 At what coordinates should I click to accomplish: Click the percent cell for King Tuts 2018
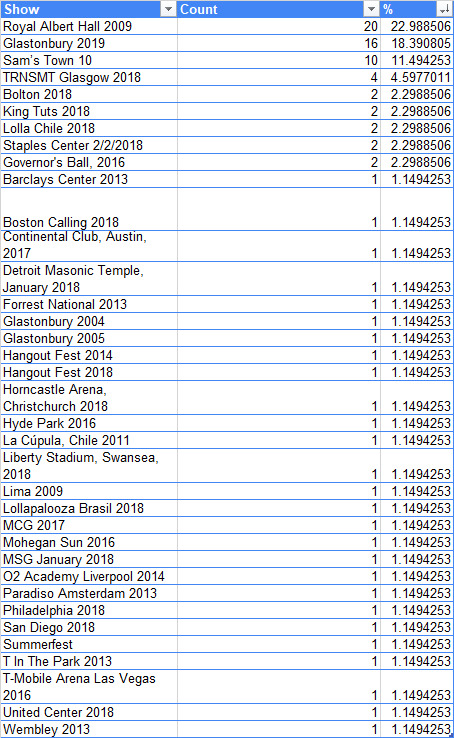[x=416, y=111]
